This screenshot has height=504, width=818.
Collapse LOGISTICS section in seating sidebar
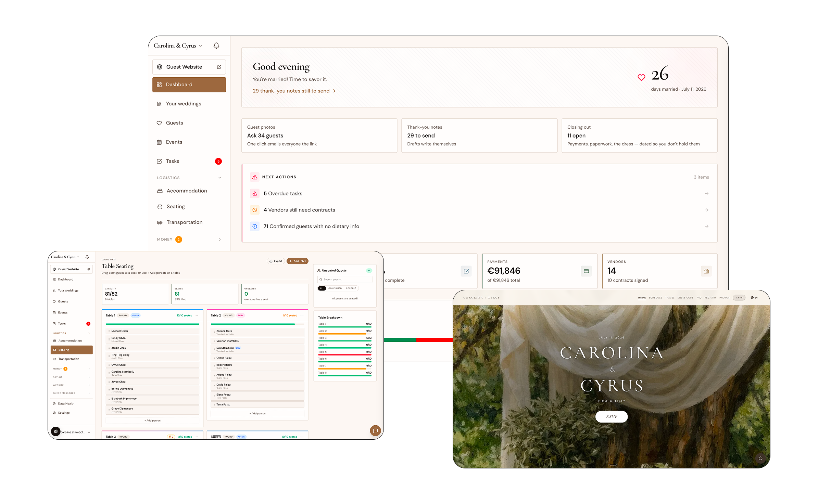tap(89, 333)
